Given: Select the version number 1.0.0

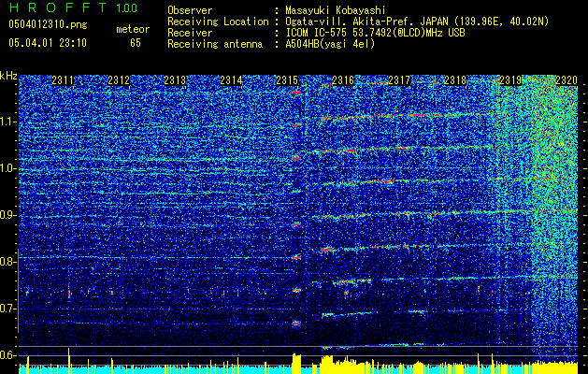Looking at the screenshot, I should 127,7.
